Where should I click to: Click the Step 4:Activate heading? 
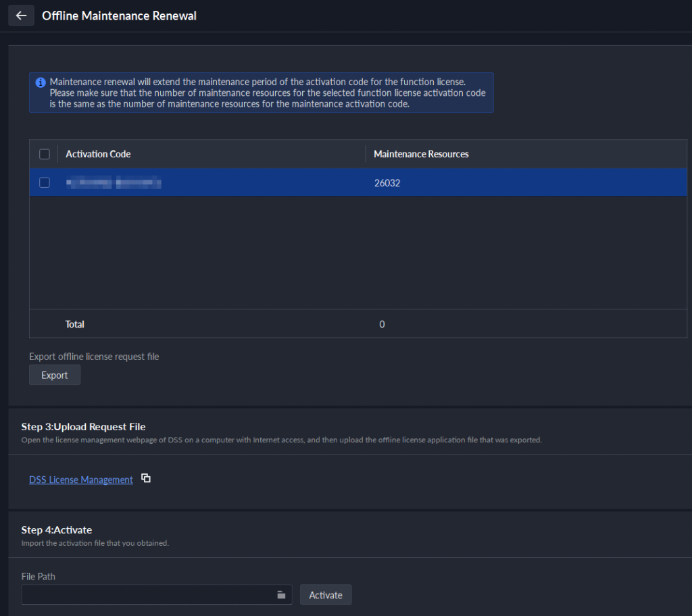point(57,530)
